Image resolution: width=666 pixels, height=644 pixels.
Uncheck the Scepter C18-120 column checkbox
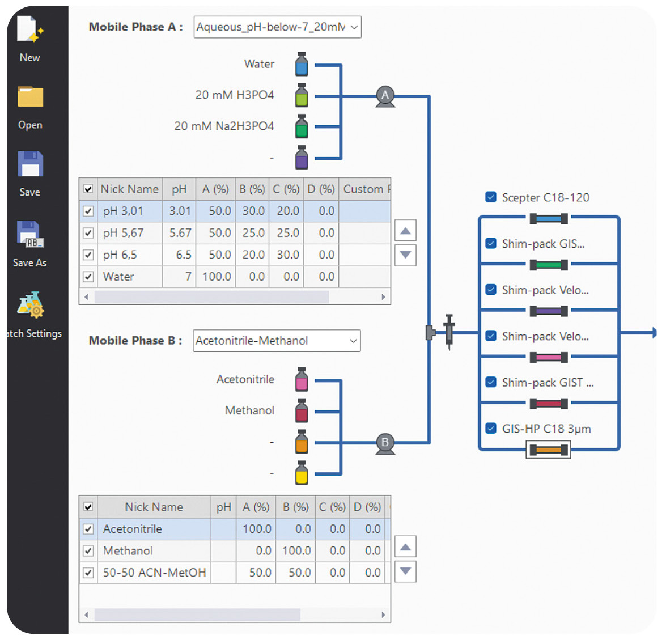click(491, 197)
